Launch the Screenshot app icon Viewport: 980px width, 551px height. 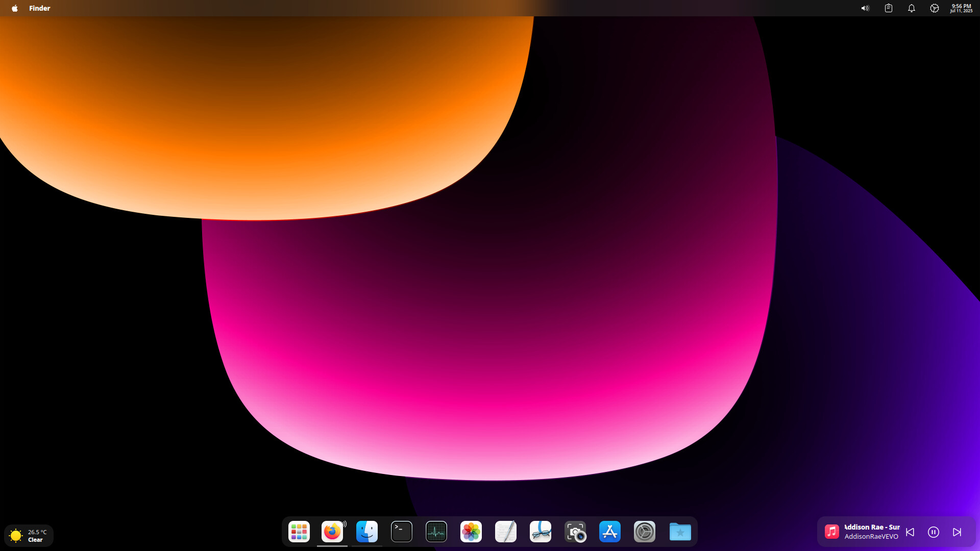(x=575, y=532)
